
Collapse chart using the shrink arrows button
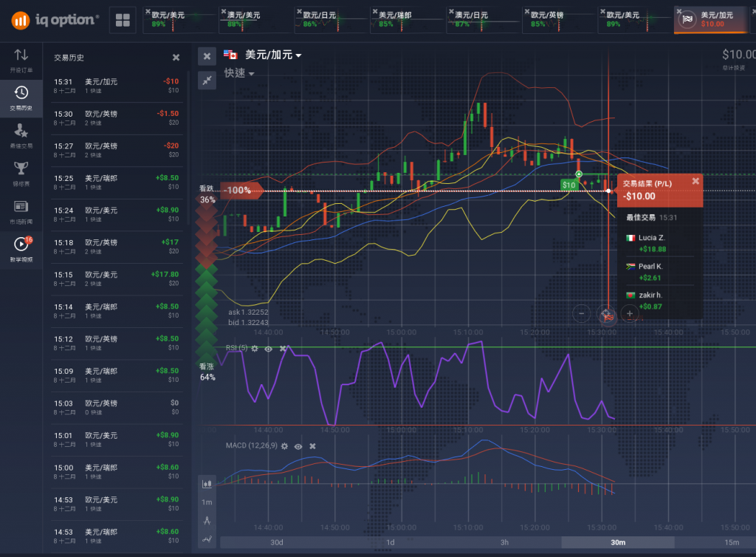(x=207, y=79)
